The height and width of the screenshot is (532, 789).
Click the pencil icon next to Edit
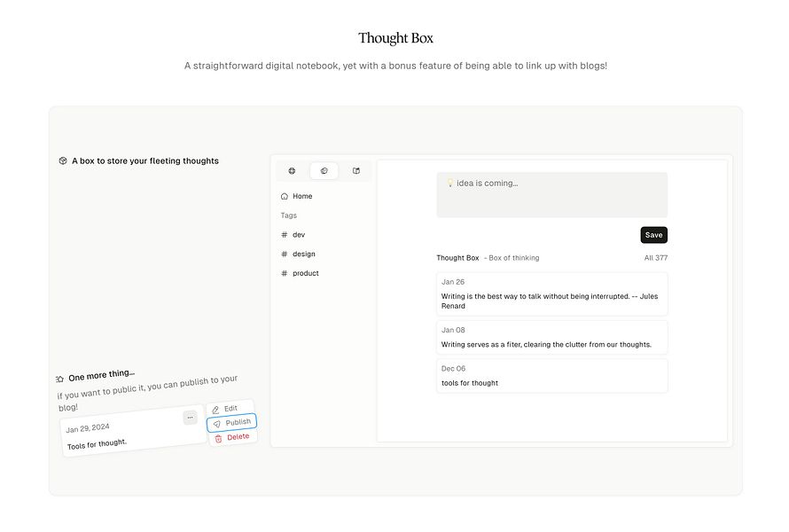click(x=215, y=411)
